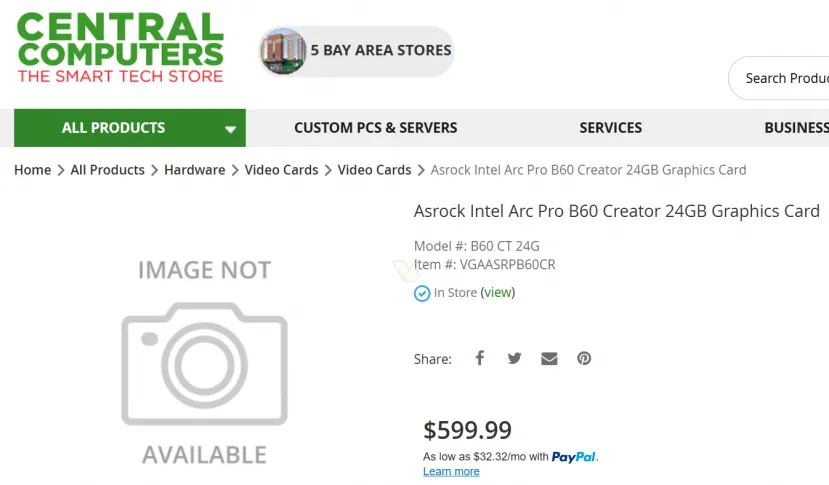Click PayPal Learn more link
Screen dimensions: 829x485
pos(451,471)
